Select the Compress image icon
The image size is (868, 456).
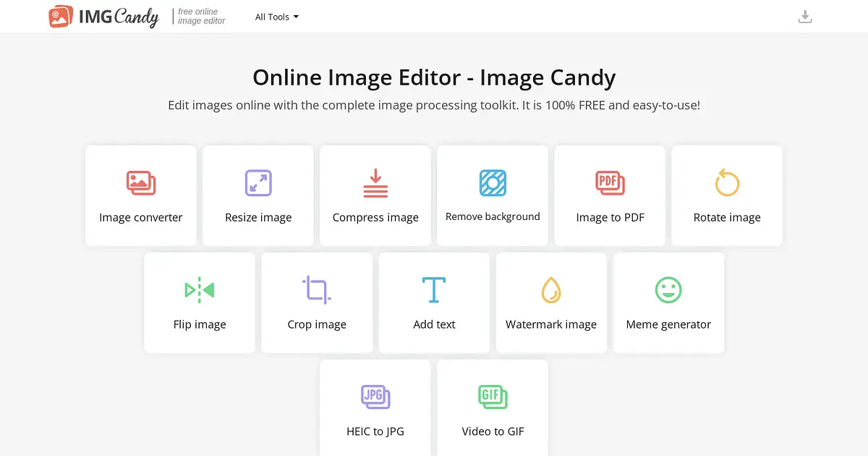click(x=375, y=183)
